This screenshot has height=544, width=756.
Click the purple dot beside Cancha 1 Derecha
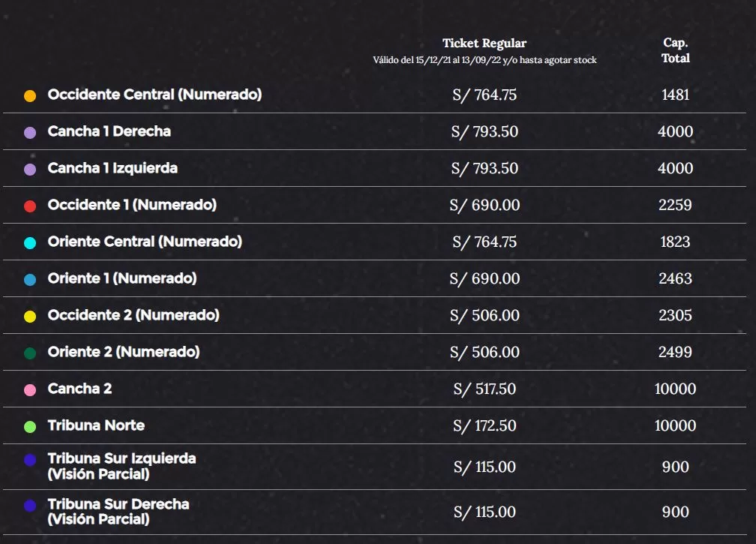[x=30, y=133]
